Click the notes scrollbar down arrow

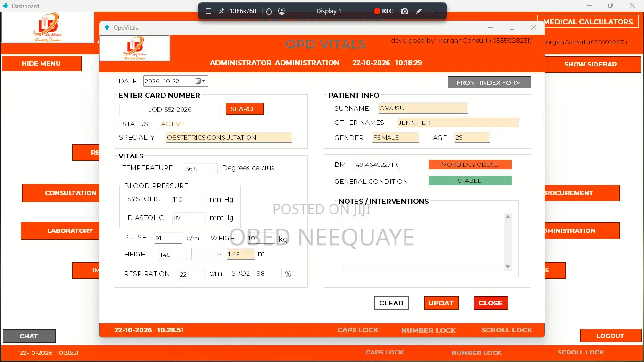[508, 267]
